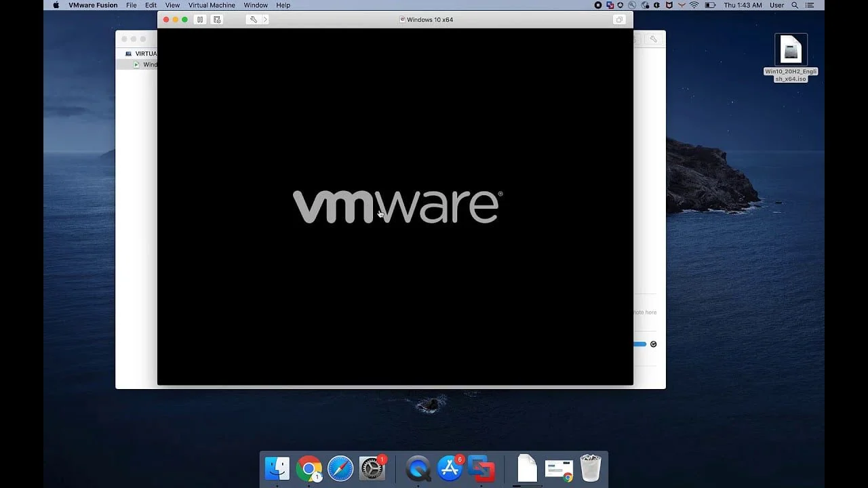
Task: Click the blue slider in background window
Action: 639,344
